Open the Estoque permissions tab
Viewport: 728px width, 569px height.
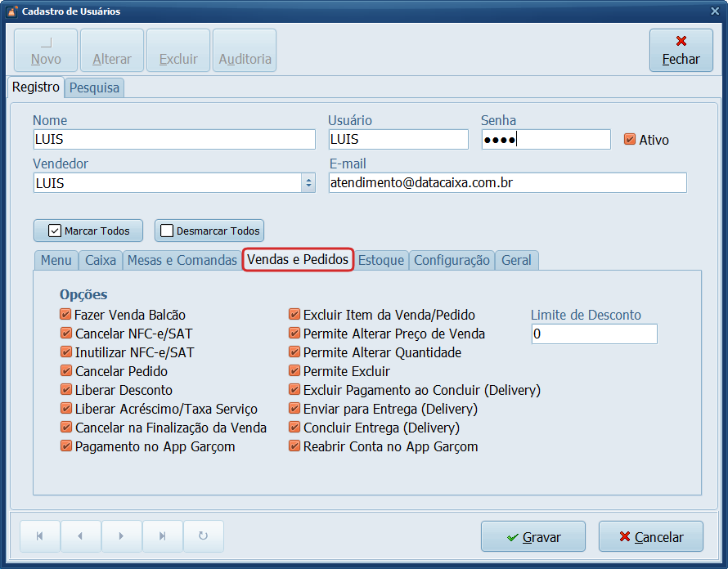[381, 260]
